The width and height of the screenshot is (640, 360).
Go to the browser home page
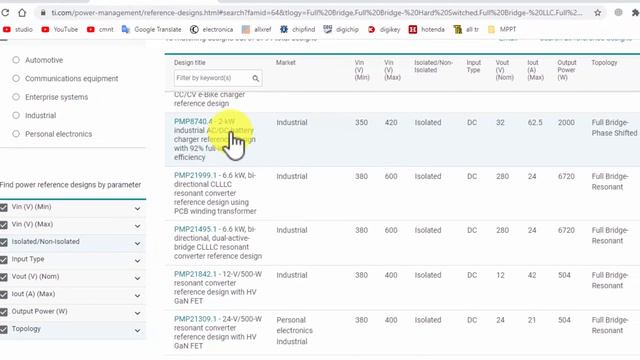pyautogui.click(x=22, y=13)
